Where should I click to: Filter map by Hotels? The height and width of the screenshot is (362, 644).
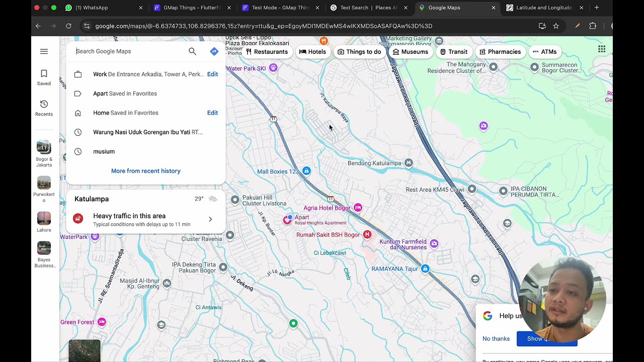click(312, 52)
